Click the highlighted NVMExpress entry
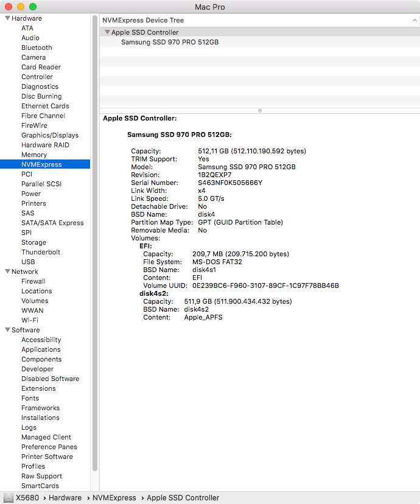 tap(45, 164)
